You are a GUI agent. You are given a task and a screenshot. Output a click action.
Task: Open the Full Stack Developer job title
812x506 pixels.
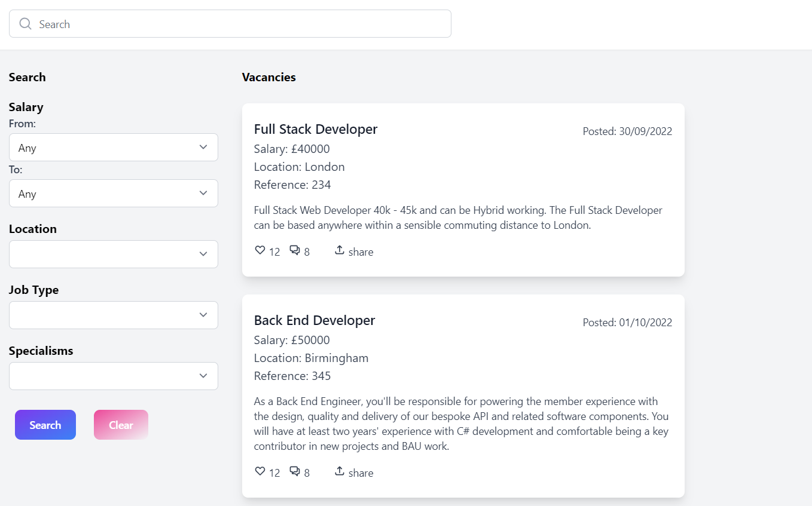[316, 129]
